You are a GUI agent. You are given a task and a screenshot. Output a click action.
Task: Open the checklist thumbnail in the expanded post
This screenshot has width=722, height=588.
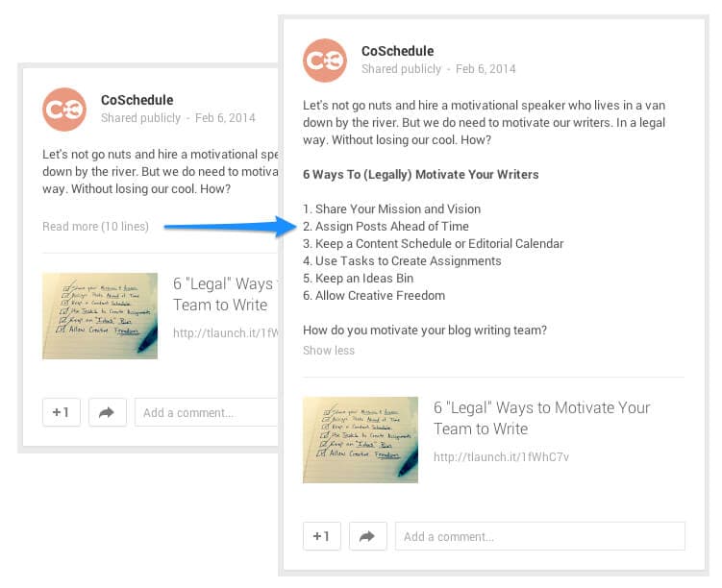pyautogui.click(x=361, y=440)
